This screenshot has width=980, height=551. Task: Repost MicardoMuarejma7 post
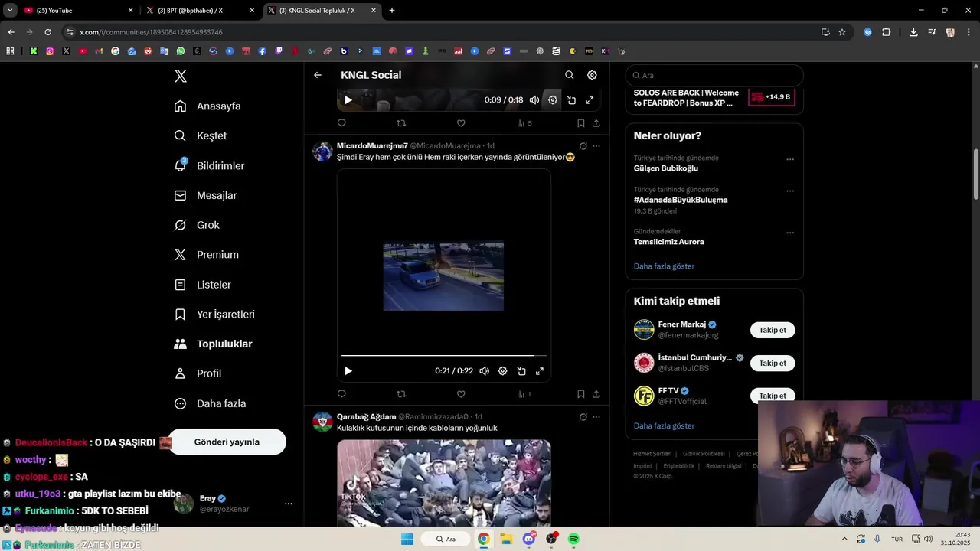coord(401,394)
